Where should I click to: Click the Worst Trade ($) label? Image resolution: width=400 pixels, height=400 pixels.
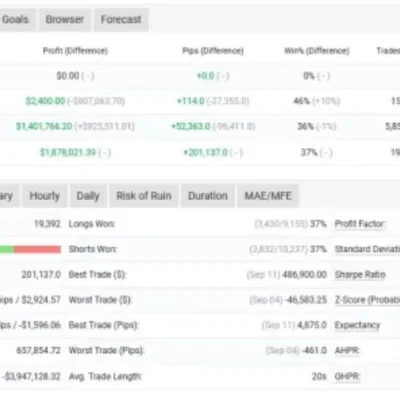tap(100, 300)
